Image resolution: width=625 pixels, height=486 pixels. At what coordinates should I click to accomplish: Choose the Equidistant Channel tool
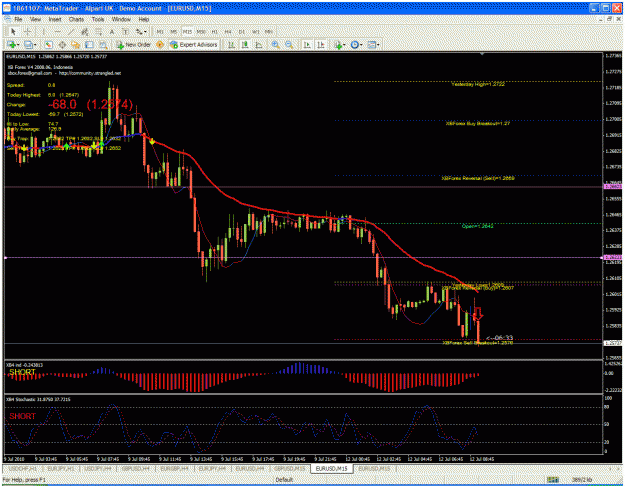click(85, 31)
